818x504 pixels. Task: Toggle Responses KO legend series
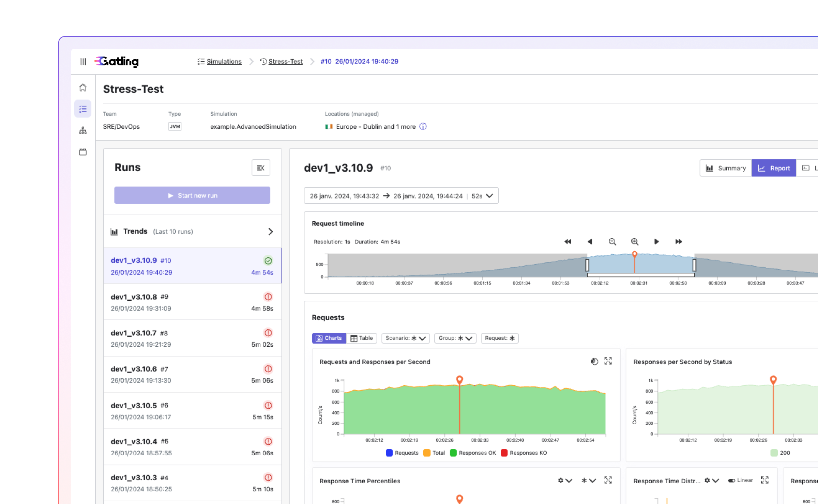524,453
